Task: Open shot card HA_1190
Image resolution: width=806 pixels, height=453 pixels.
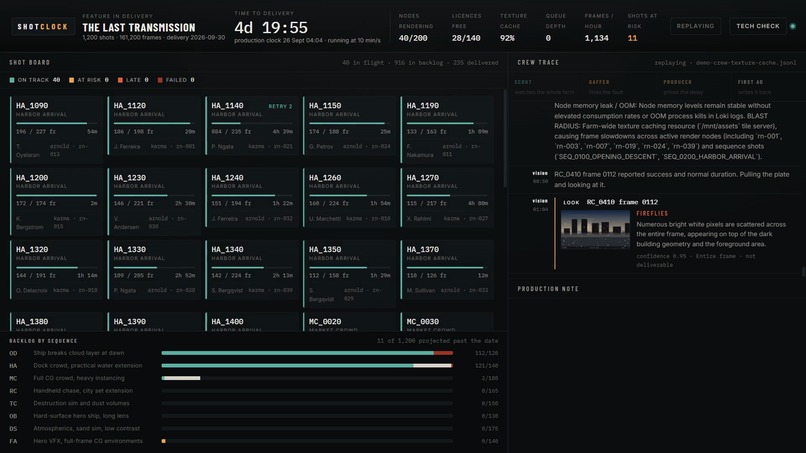Action: (x=447, y=130)
